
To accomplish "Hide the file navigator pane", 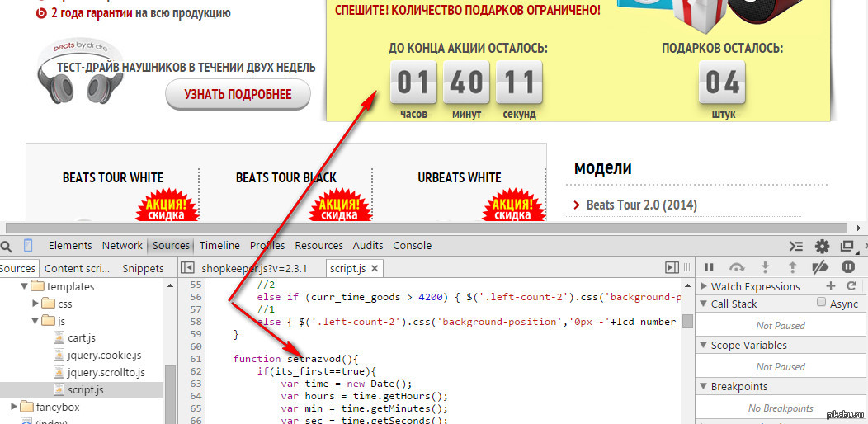I will click(x=187, y=268).
